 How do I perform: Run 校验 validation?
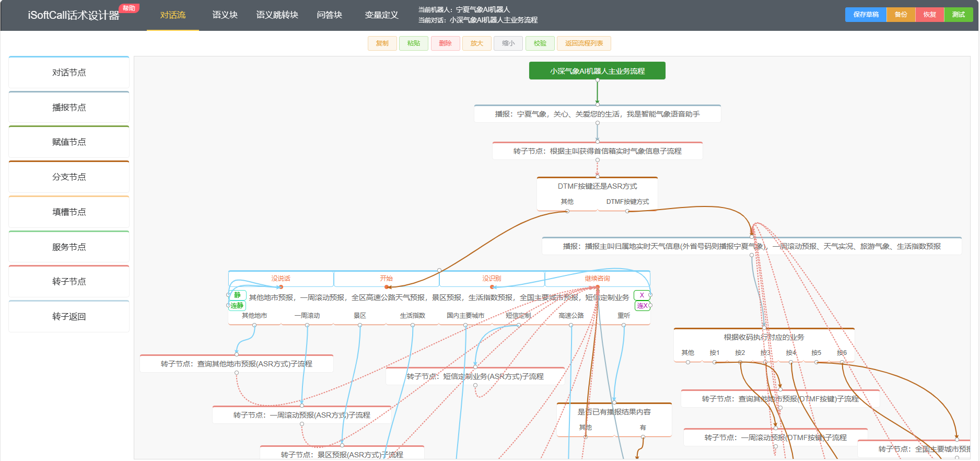tap(540, 43)
